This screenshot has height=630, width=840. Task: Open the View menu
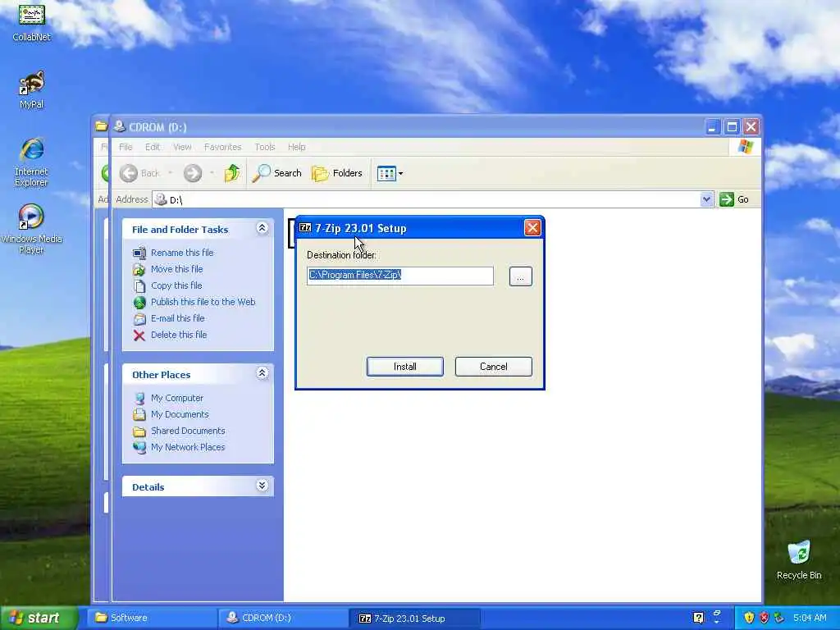coord(182,147)
